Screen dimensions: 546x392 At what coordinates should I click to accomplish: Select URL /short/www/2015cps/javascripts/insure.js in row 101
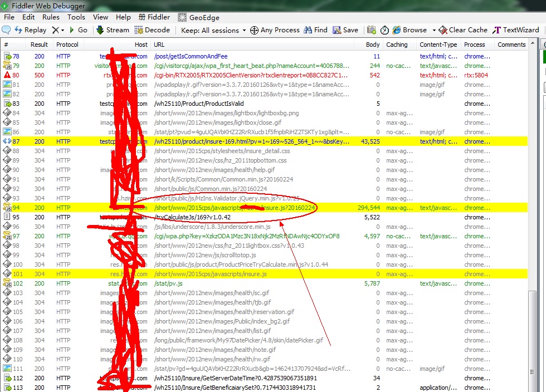211,274
